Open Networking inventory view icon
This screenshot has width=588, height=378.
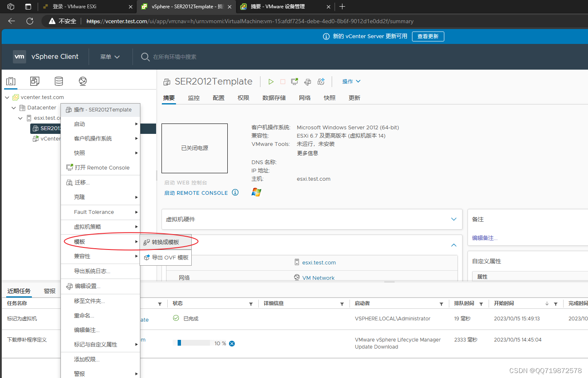pos(83,81)
